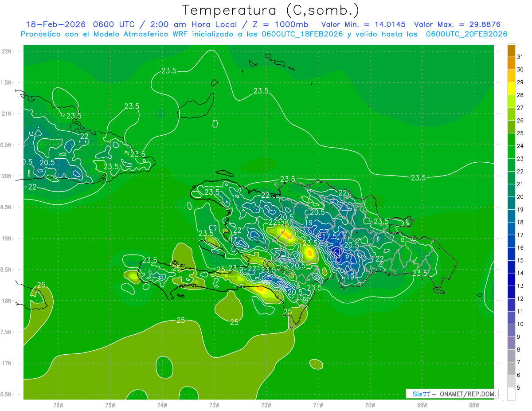Click the '0600UTC_20FEB2026' valid-until time
This screenshot has width=532, height=411.
466,34
